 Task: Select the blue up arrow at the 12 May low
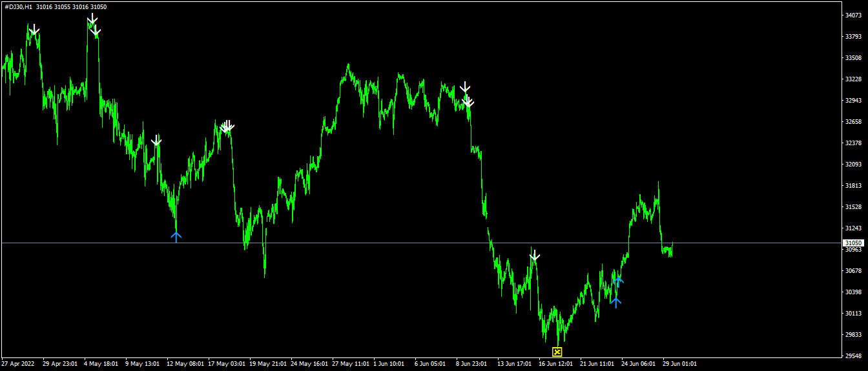click(176, 236)
